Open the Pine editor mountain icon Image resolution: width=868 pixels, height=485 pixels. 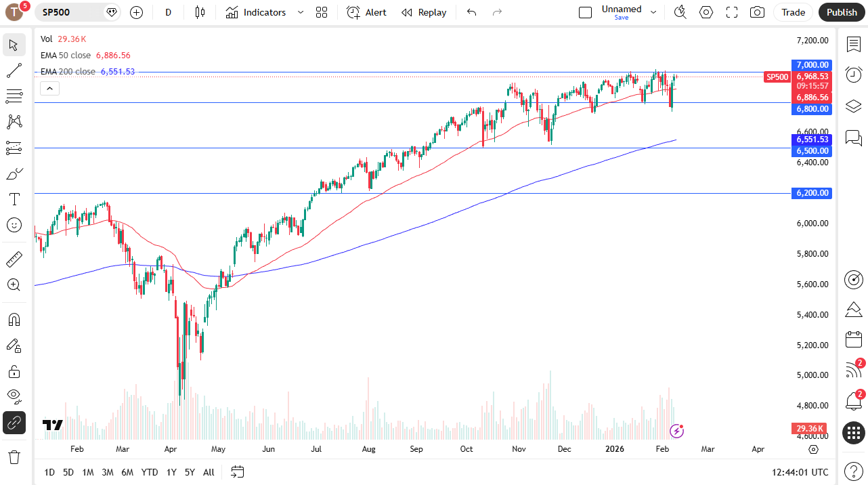tap(854, 310)
